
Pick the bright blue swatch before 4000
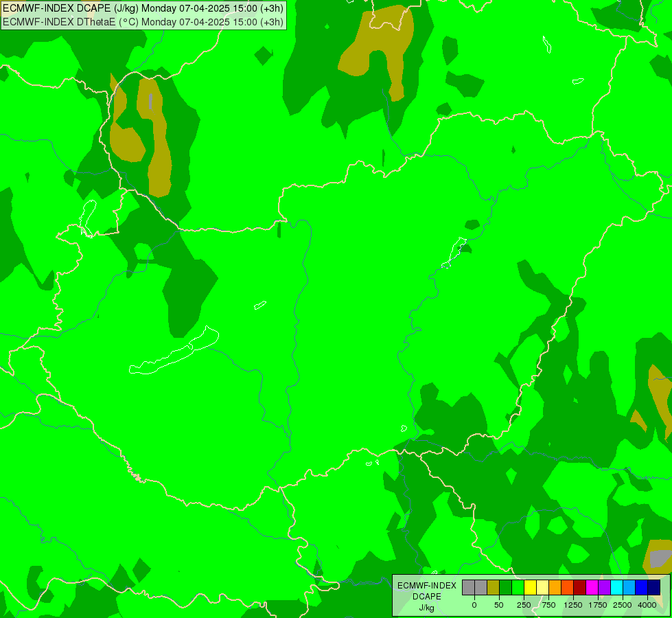pyautogui.click(x=642, y=587)
